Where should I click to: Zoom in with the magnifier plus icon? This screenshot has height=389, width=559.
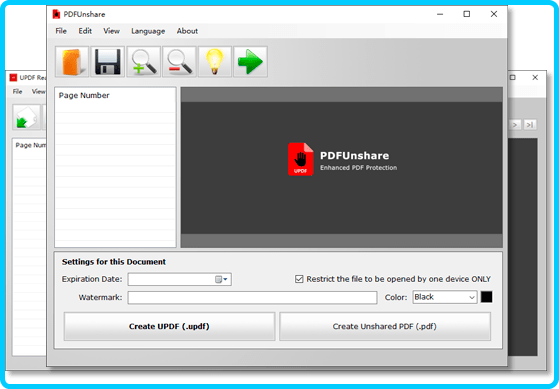[x=143, y=62]
